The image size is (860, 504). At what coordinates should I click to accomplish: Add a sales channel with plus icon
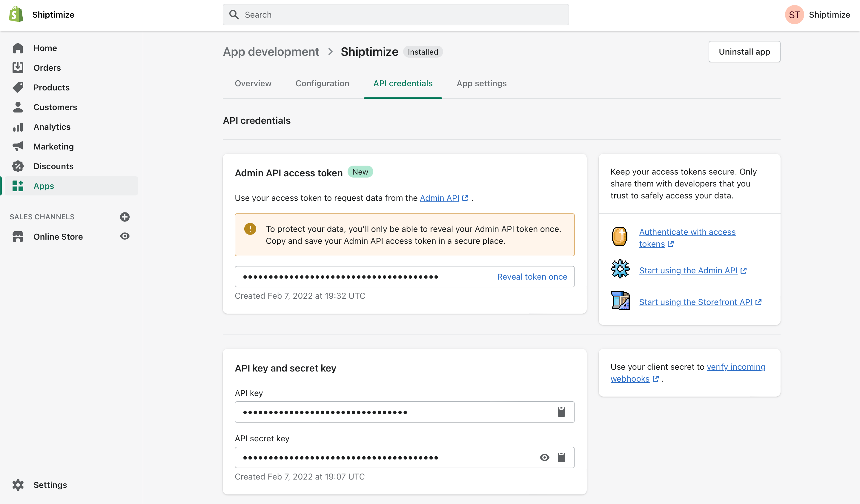coord(125,217)
